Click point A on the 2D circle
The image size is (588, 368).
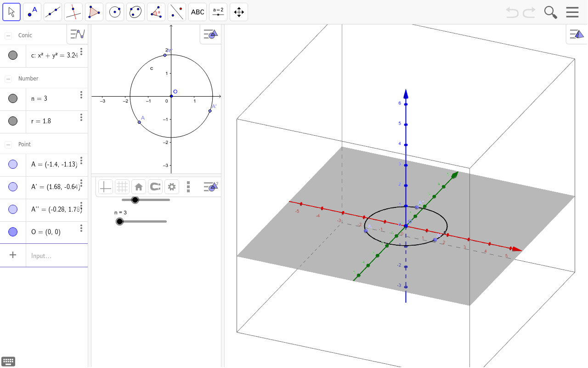(139, 122)
